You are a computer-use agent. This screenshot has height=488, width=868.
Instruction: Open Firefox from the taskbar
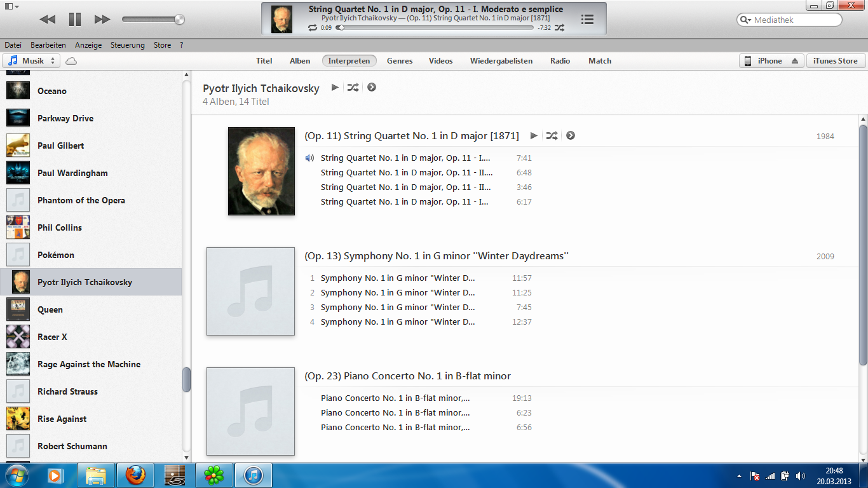(135, 475)
